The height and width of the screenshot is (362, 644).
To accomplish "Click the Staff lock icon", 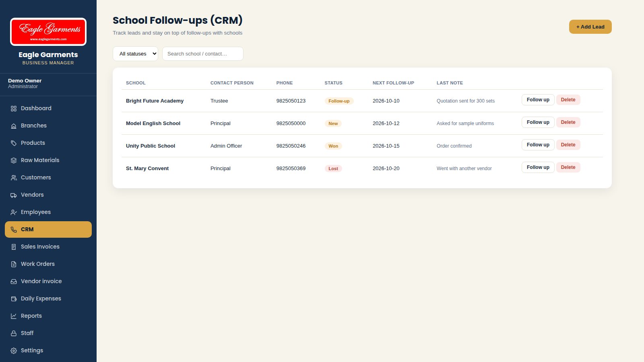I will [14, 333].
